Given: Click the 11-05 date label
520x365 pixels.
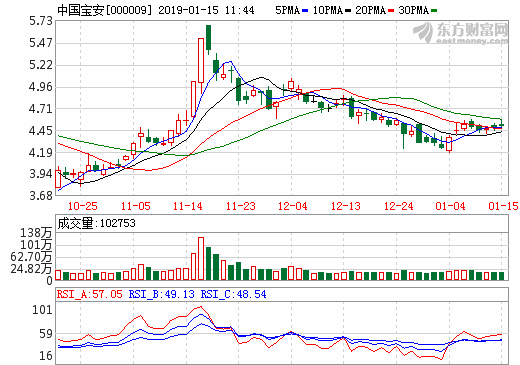Looking at the screenshot, I should point(135,206).
